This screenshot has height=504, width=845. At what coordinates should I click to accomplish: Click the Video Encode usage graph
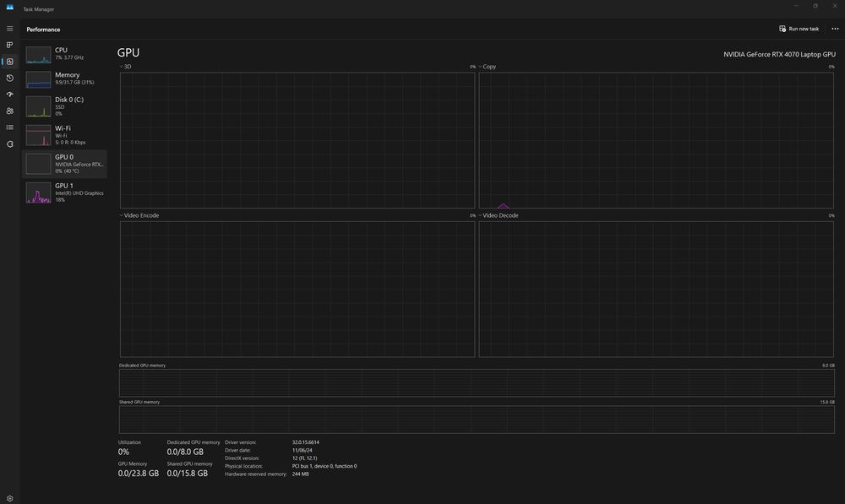(x=297, y=290)
